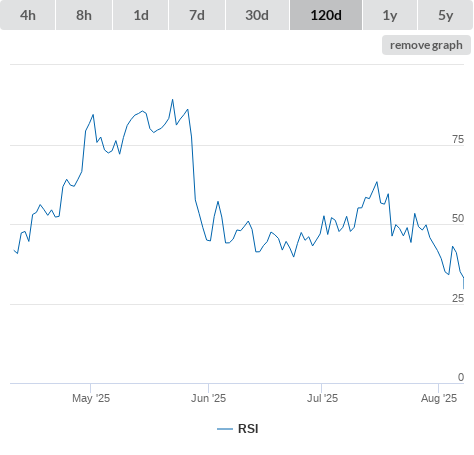Click the RSI line's final August point
474x455 pixels.
[463, 288]
